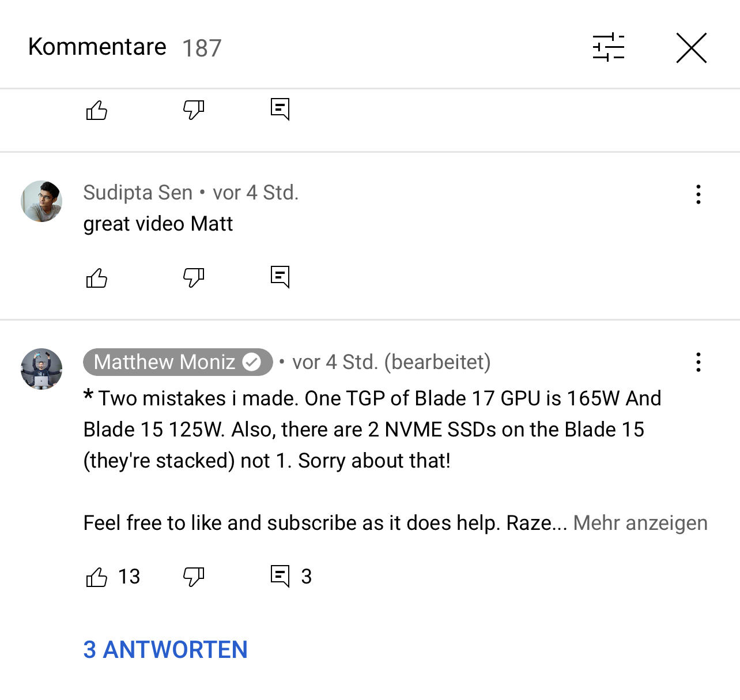740x700 pixels.
Task: Like the topmost partially visible comment
Action: (97, 110)
